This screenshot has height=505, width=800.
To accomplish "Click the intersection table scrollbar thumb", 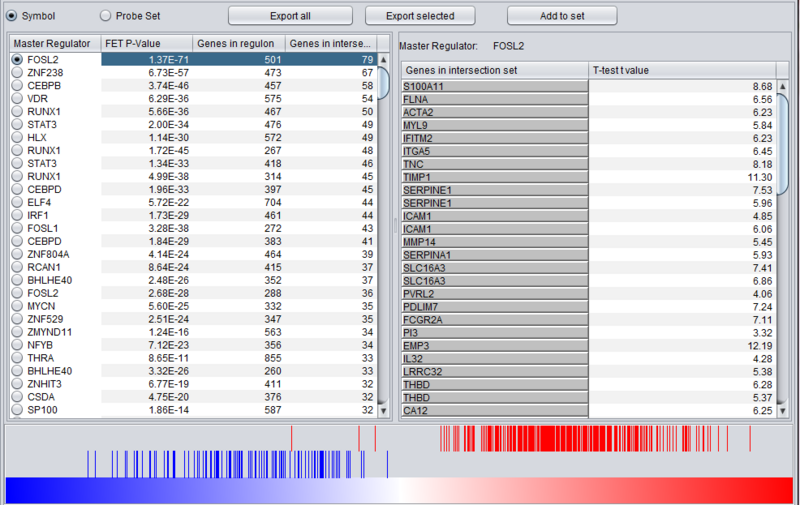I will click(x=783, y=144).
